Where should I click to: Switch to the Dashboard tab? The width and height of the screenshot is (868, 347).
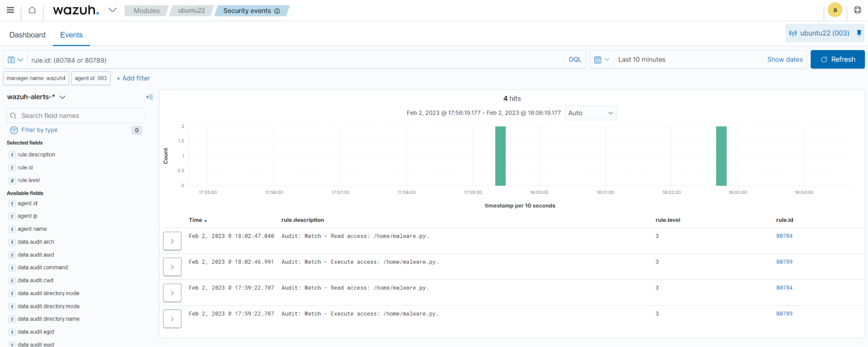(27, 35)
